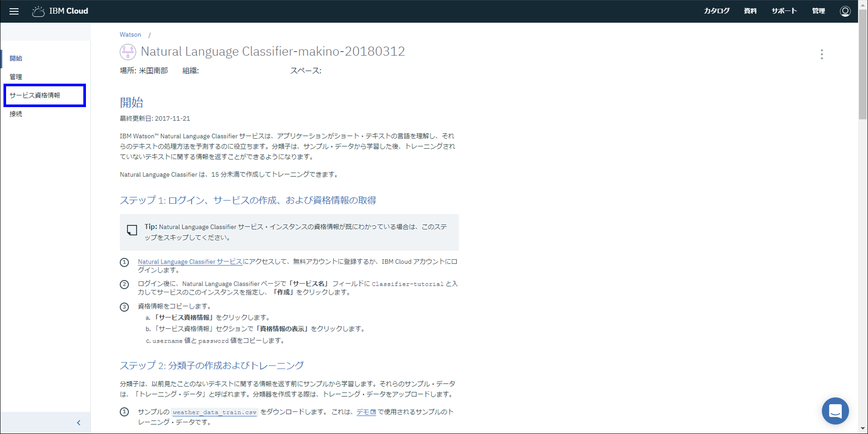
Task: Click the Watson breadcrumb link
Action: (x=130, y=34)
